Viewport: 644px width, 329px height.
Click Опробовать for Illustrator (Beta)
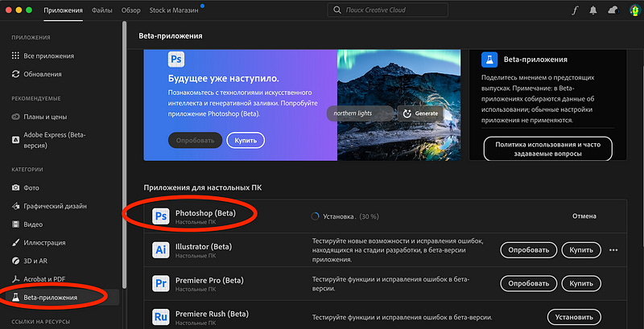[529, 250]
